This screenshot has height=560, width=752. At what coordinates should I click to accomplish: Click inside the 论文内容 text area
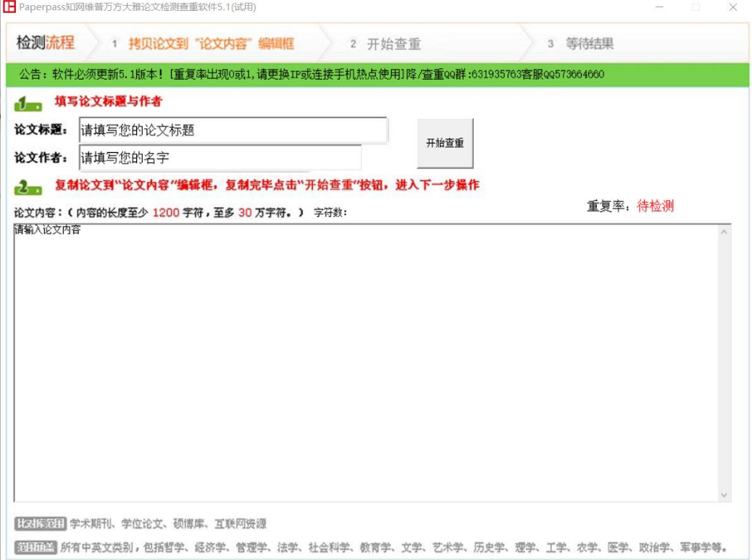(x=366, y=362)
